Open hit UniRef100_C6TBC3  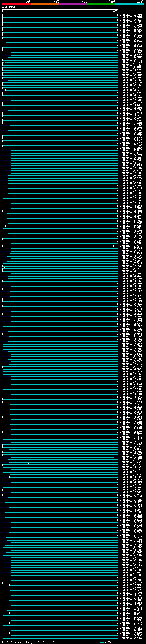pos(131,22)
